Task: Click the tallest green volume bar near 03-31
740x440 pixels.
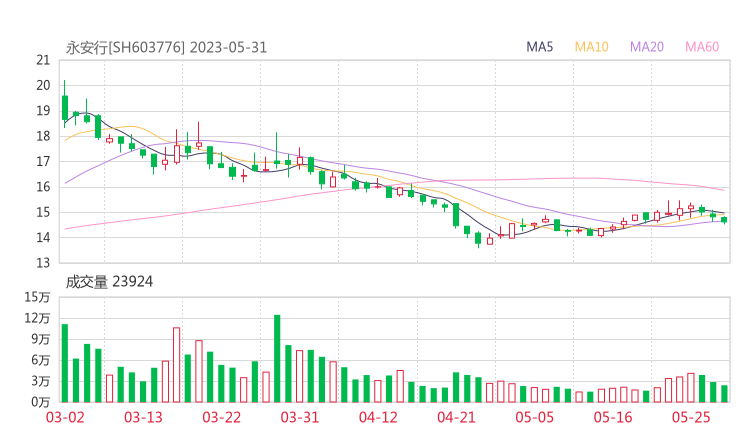Action: (x=277, y=358)
